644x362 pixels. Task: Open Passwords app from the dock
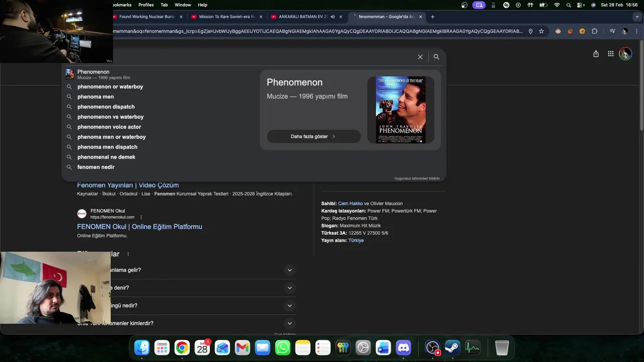[x=343, y=347]
